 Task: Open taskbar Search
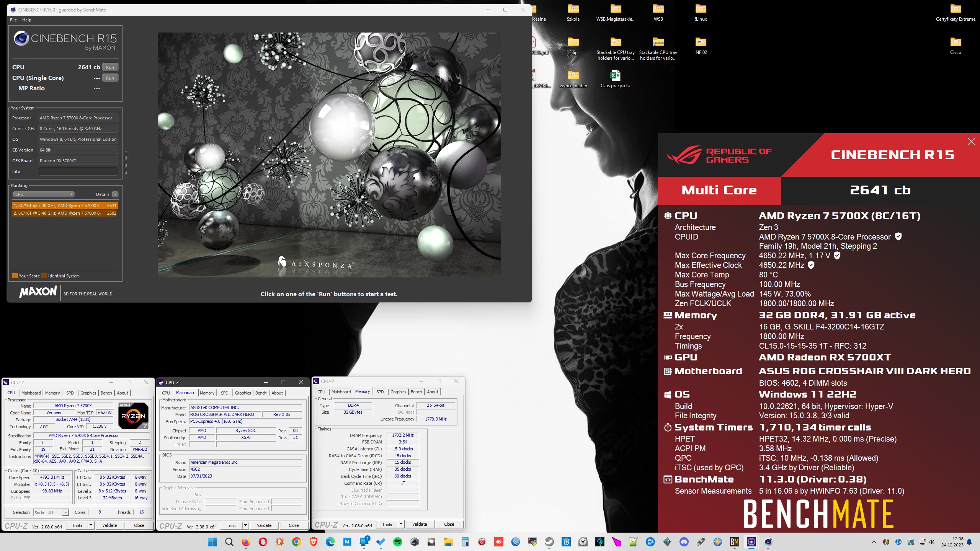pyautogui.click(x=229, y=542)
